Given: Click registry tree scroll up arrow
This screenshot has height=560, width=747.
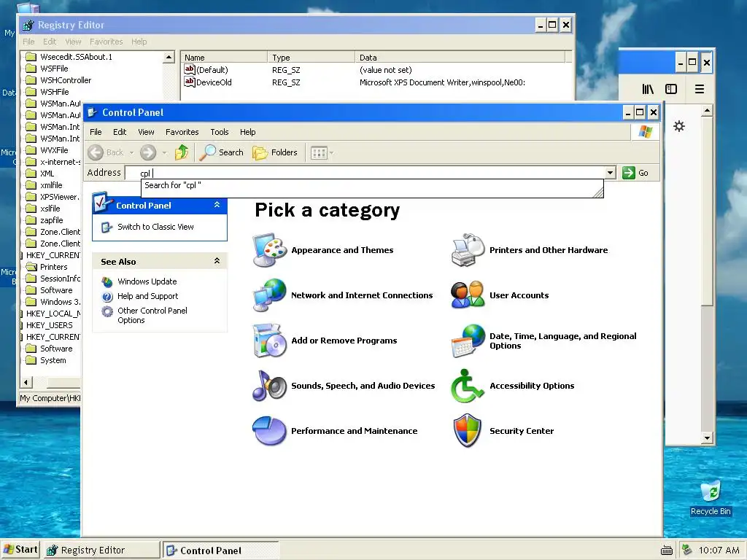Looking at the screenshot, I should (x=169, y=57).
